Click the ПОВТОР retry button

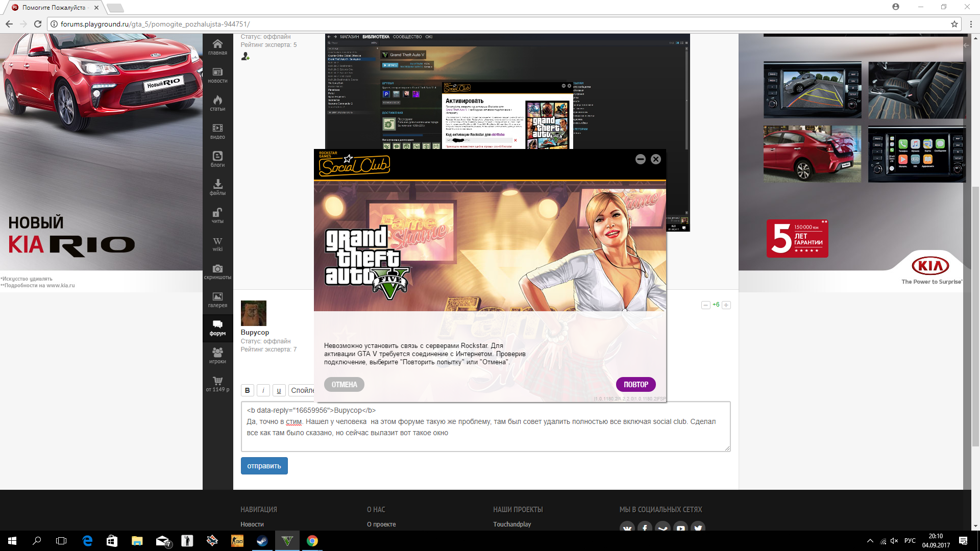[635, 385]
